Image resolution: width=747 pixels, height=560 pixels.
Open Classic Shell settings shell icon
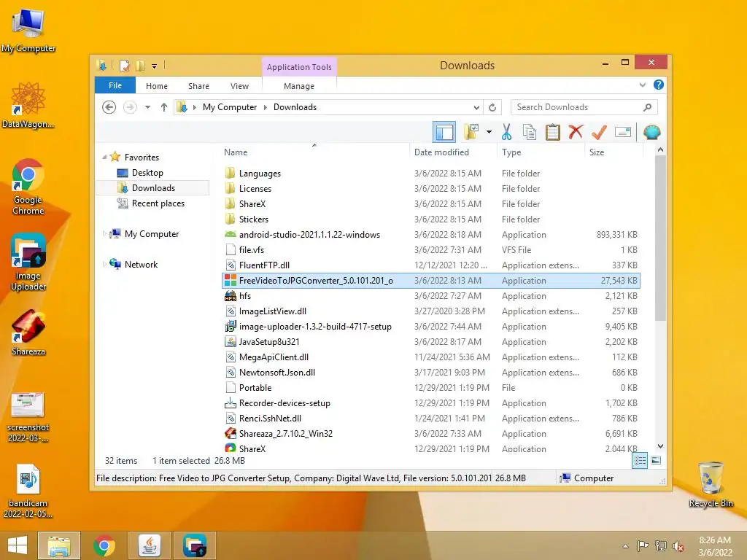tap(651, 132)
